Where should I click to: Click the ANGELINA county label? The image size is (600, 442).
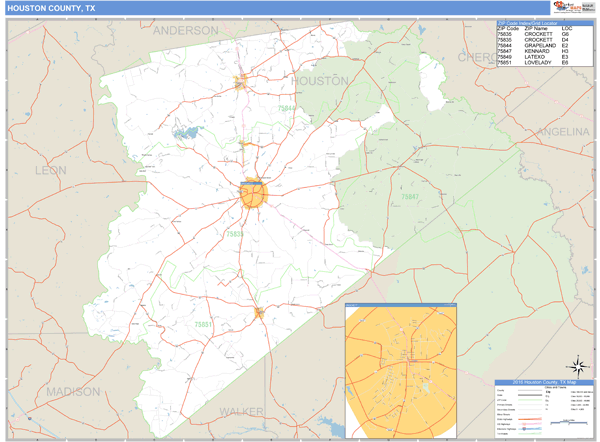(563, 132)
